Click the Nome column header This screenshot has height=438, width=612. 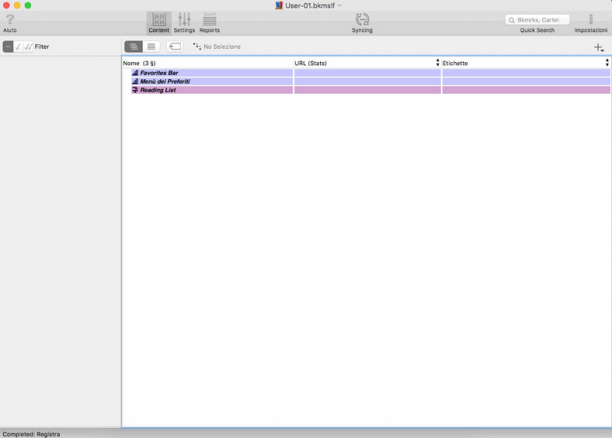click(207, 63)
